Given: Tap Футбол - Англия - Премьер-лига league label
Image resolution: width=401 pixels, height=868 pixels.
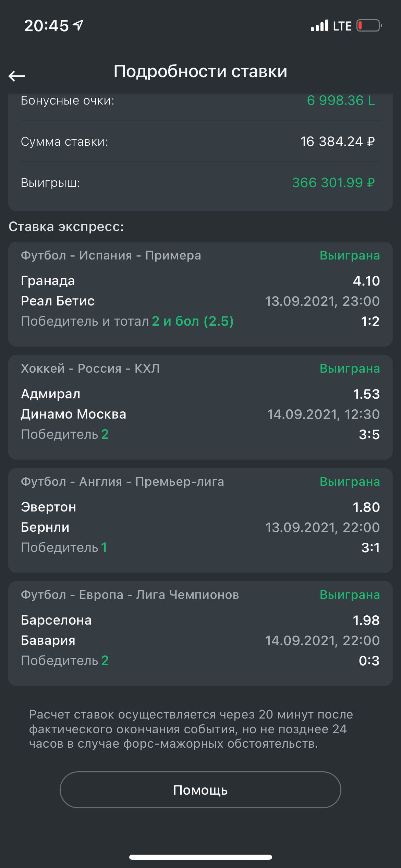Looking at the screenshot, I should point(122,482).
